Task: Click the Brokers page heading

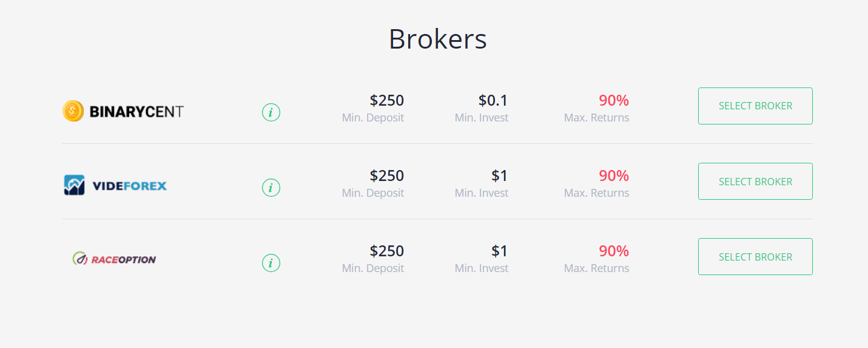Action: 437,39
